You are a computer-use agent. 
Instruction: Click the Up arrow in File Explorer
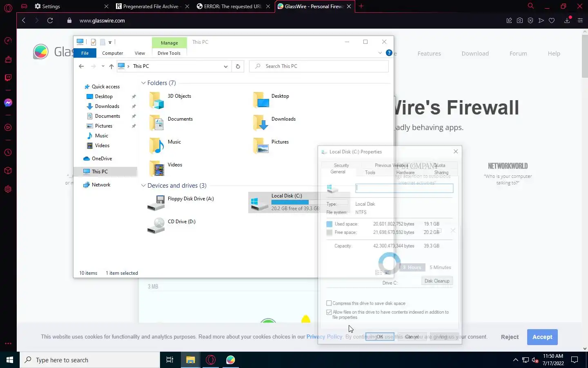[x=111, y=66]
